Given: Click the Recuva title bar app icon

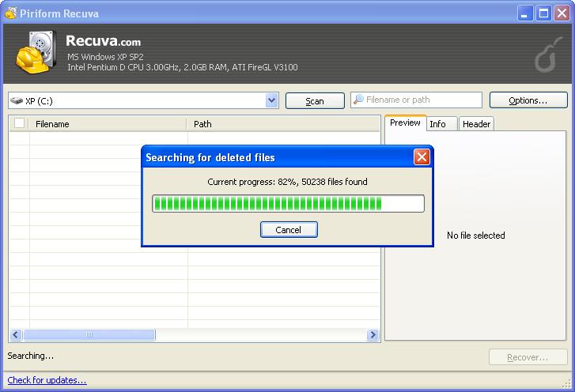Looking at the screenshot, I should 10,13.
